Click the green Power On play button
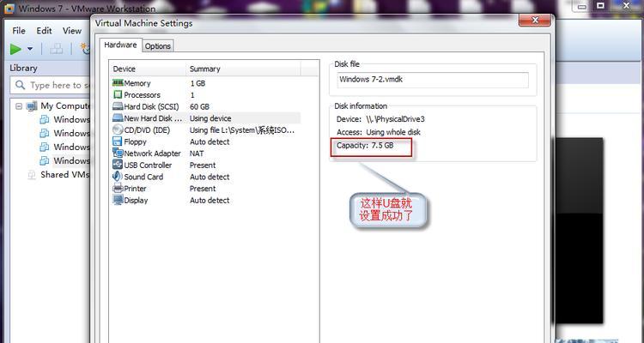This screenshot has width=644, height=343. click(16, 49)
